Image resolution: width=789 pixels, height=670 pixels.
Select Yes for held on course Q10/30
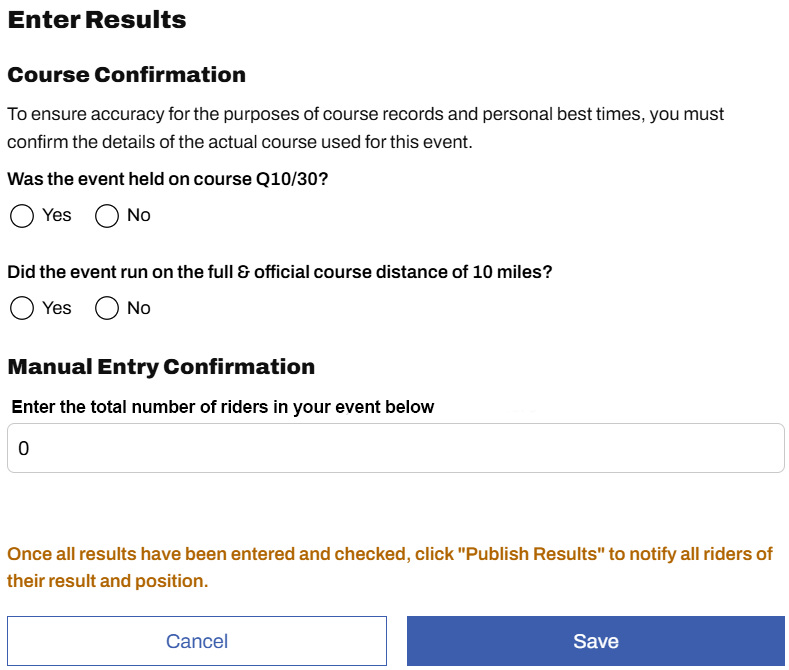tap(22, 216)
